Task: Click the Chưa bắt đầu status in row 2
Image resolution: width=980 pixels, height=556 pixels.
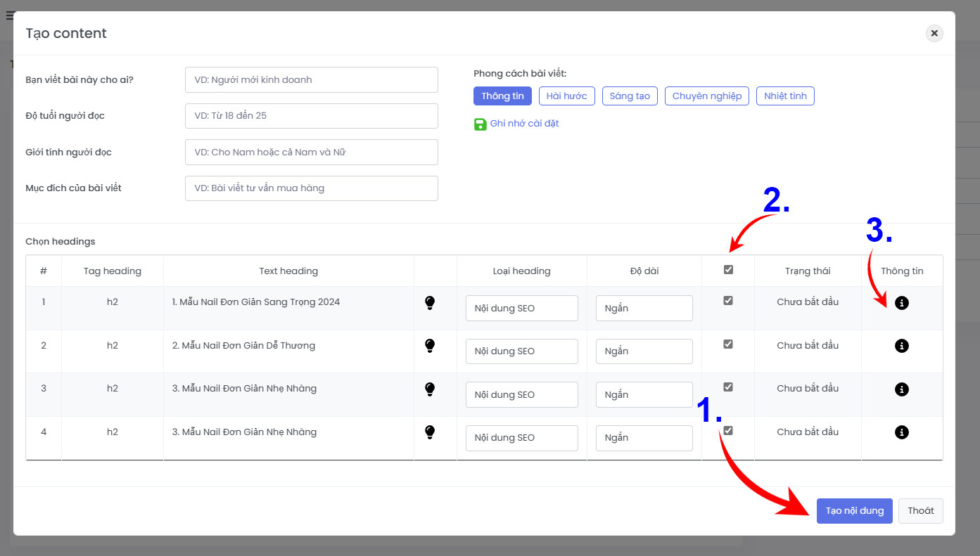Action: click(808, 346)
